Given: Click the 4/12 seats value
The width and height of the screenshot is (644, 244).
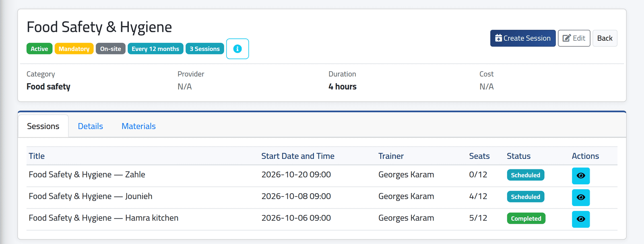Looking at the screenshot, I should pyautogui.click(x=478, y=196).
